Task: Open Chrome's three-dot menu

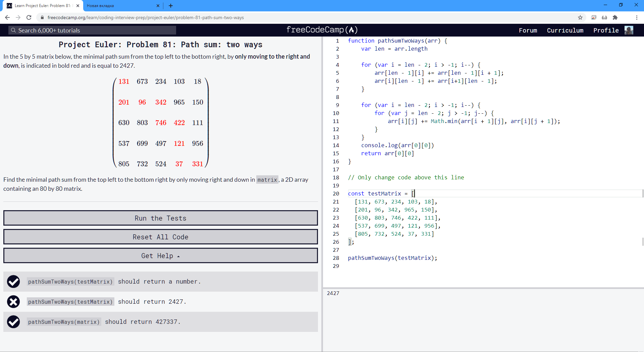Action: coord(637,17)
